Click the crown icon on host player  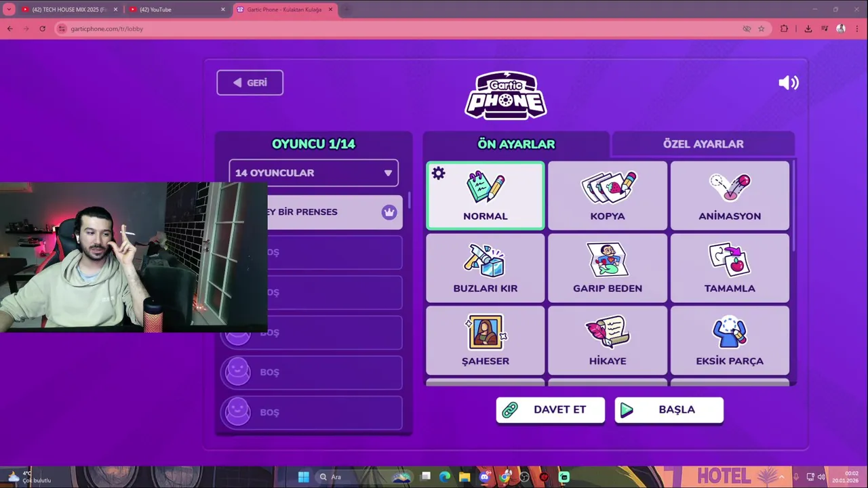pos(389,211)
